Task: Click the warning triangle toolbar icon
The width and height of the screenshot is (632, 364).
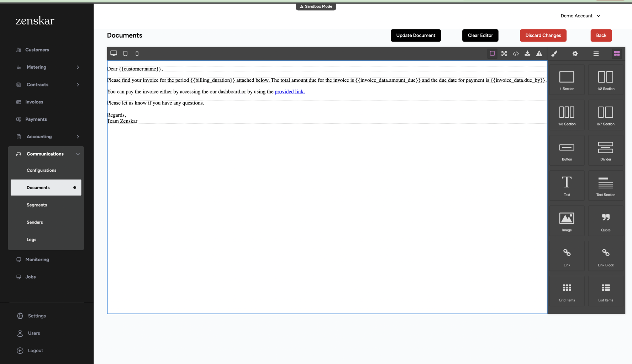Action: coord(539,54)
